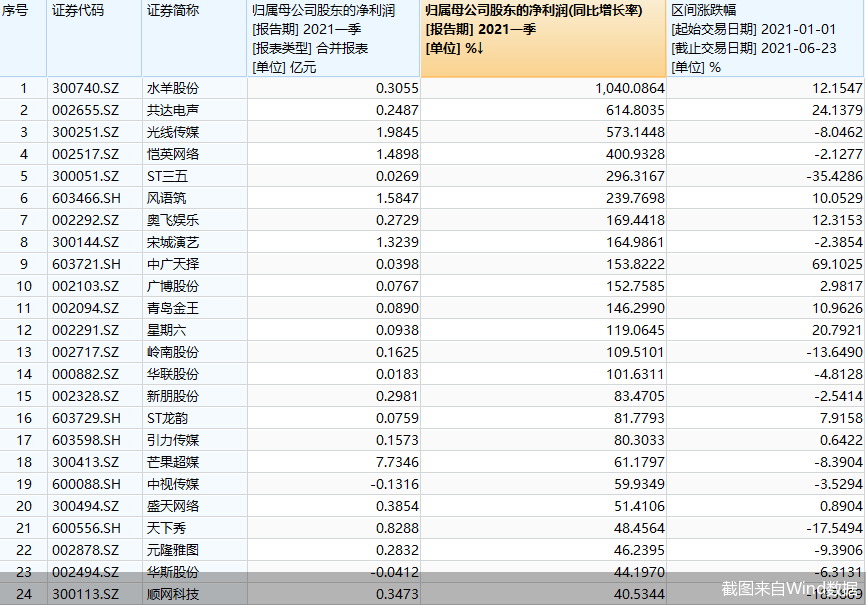Select stock code 603466.SH
866x605 pixels.
(x=86, y=198)
